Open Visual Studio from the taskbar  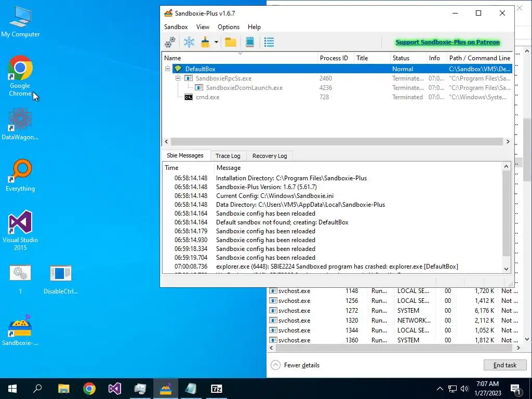(x=115, y=389)
